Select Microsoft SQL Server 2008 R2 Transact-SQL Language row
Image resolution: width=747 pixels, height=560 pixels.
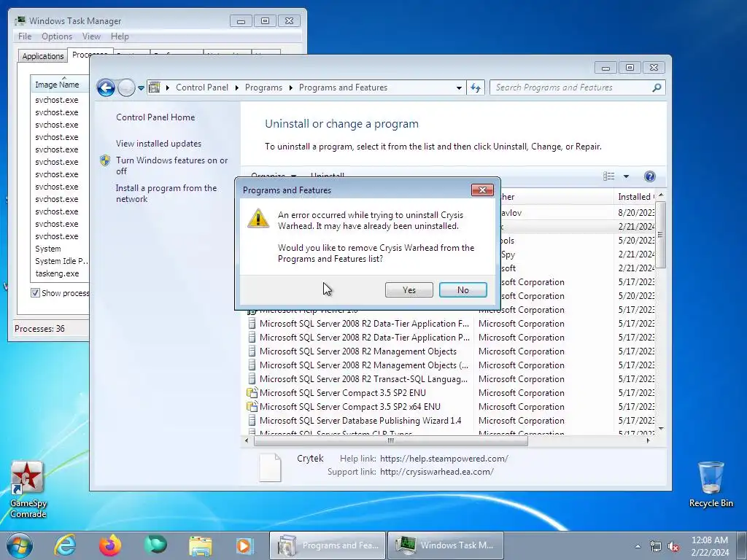coord(363,379)
